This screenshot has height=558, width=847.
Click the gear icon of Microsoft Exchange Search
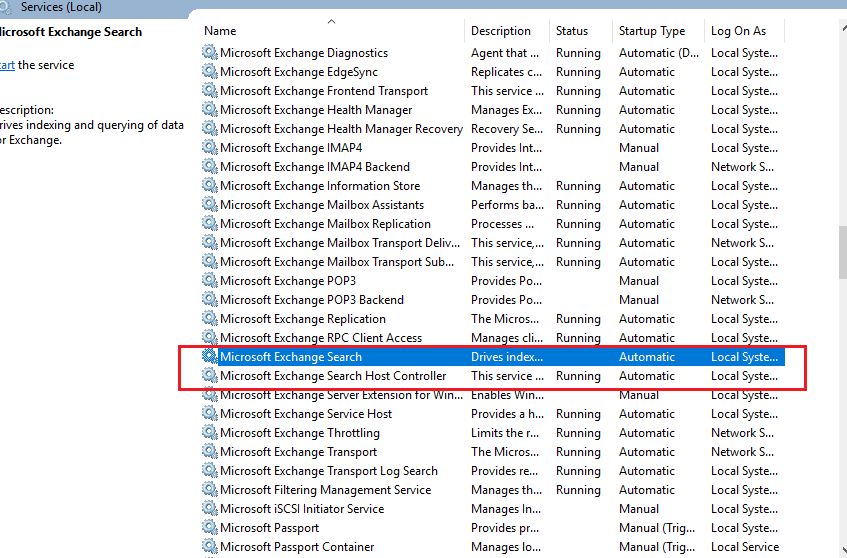tap(210, 357)
